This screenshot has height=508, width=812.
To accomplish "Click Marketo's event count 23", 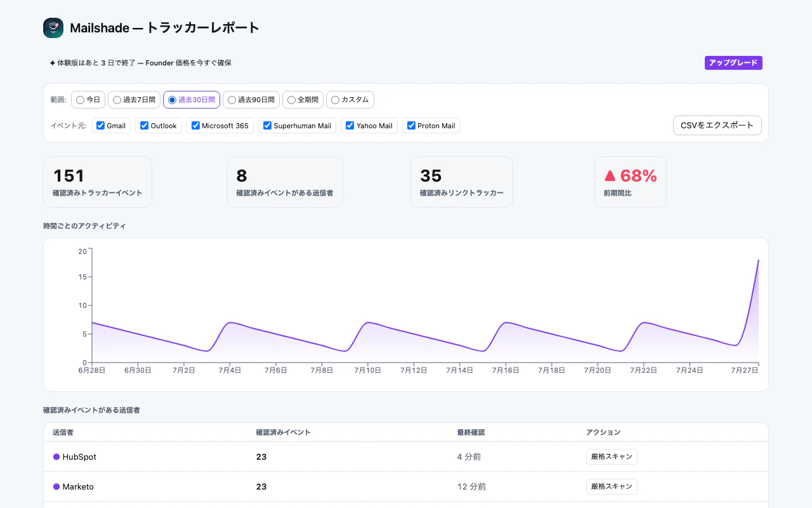I will 261,486.
